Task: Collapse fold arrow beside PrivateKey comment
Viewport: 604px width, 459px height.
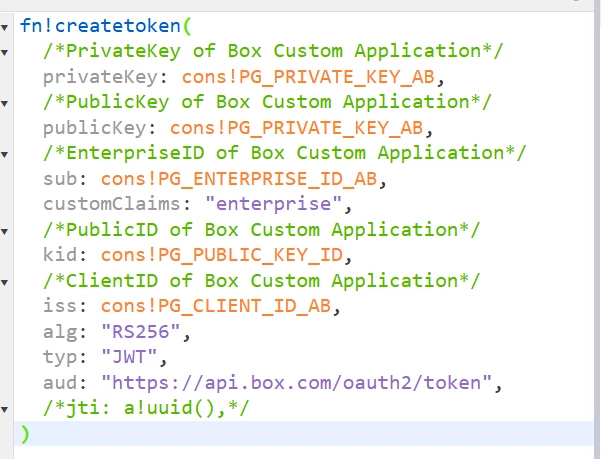Action: (5, 53)
